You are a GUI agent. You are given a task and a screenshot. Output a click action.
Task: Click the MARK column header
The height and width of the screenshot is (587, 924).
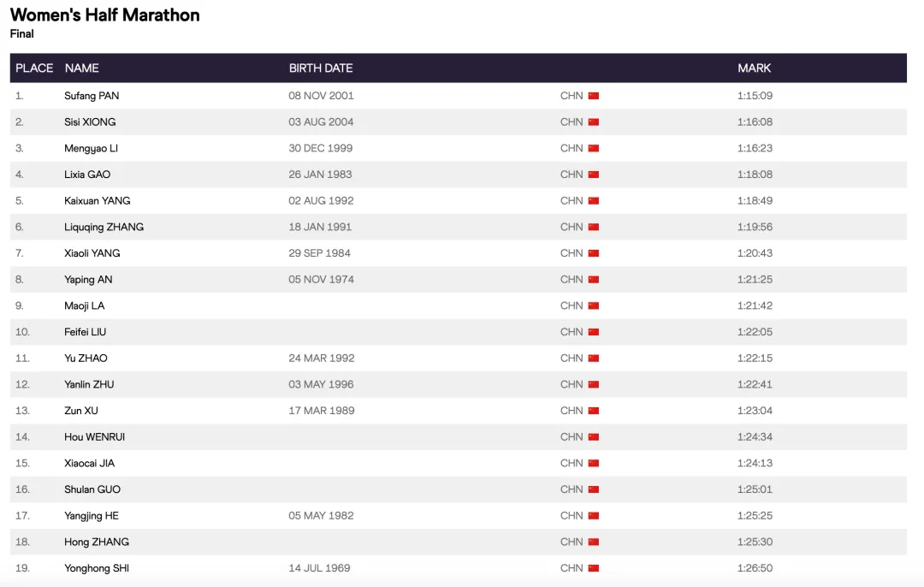click(x=754, y=68)
